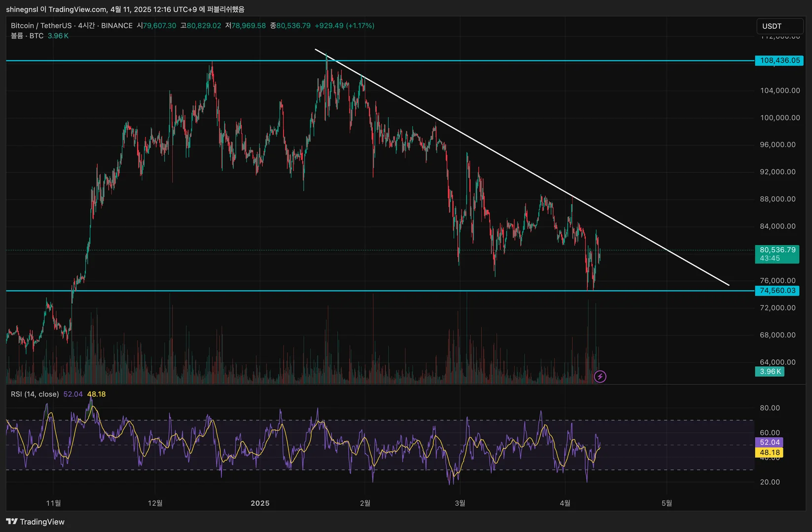Click the yellow 48.18 RSI axis label
812x532 pixels.
point(769,452)
